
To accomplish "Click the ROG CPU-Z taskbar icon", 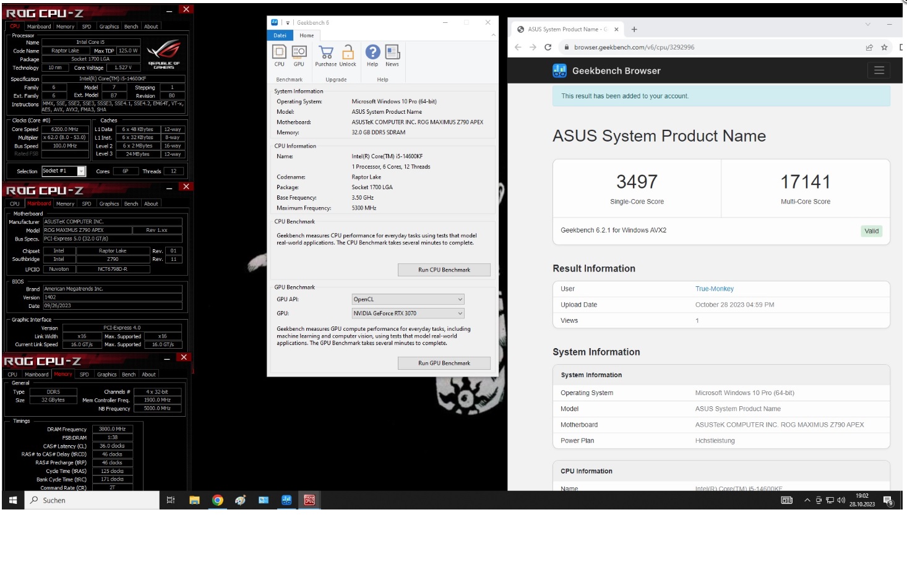I will click(x=309, y=500).
